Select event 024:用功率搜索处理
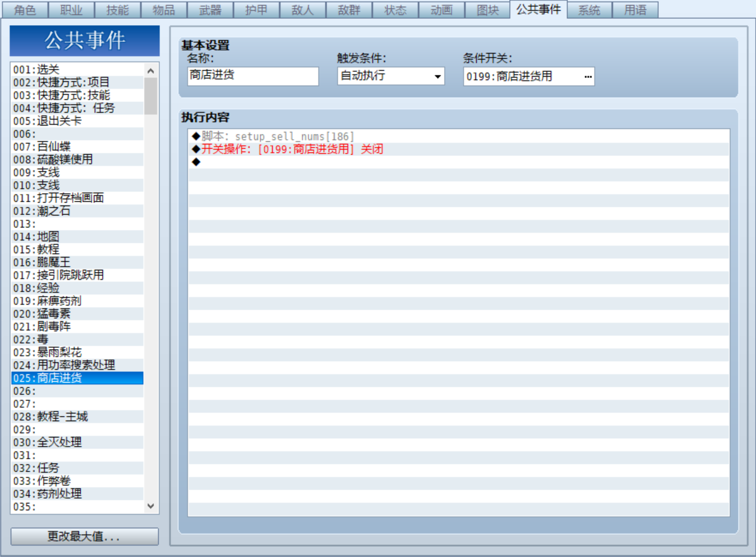The height and width of the screenshot is (557, 756). [x=77, y=365]
